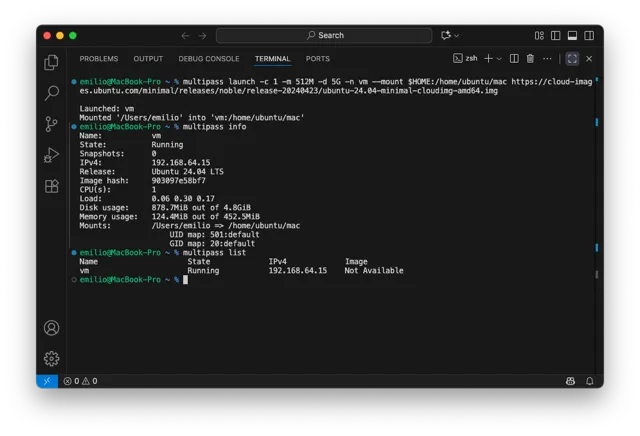Open the Search view in activity bar
The width and height of the screenshot is (640, 436).
click(52, 93)
